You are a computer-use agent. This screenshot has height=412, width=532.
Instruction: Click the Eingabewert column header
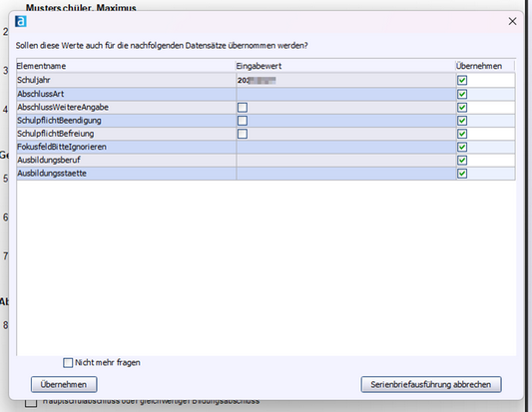click(345, 66)
